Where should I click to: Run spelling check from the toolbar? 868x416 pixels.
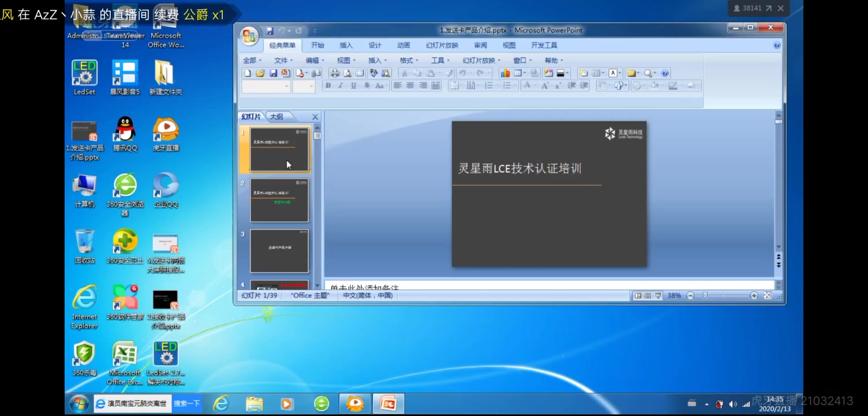(373, 73)
